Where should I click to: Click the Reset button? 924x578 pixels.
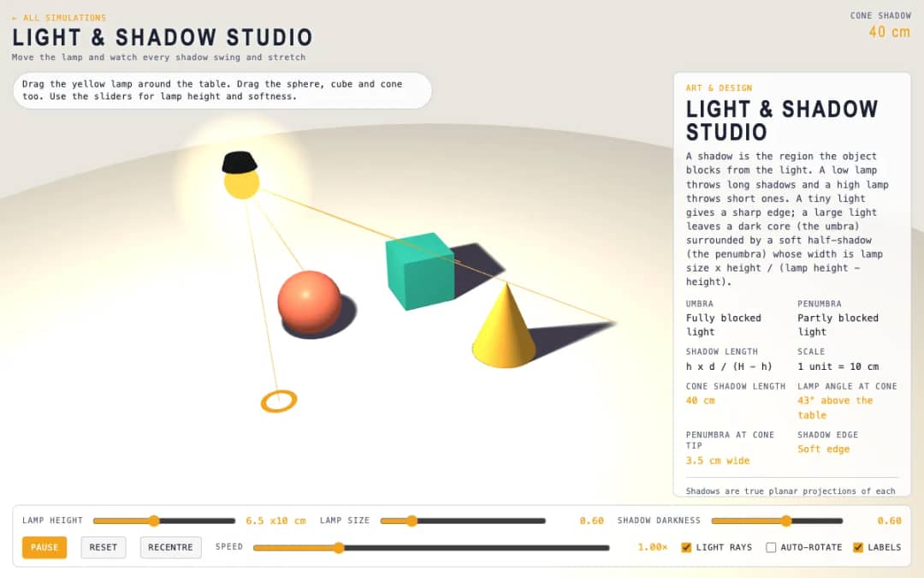(104, 547)
